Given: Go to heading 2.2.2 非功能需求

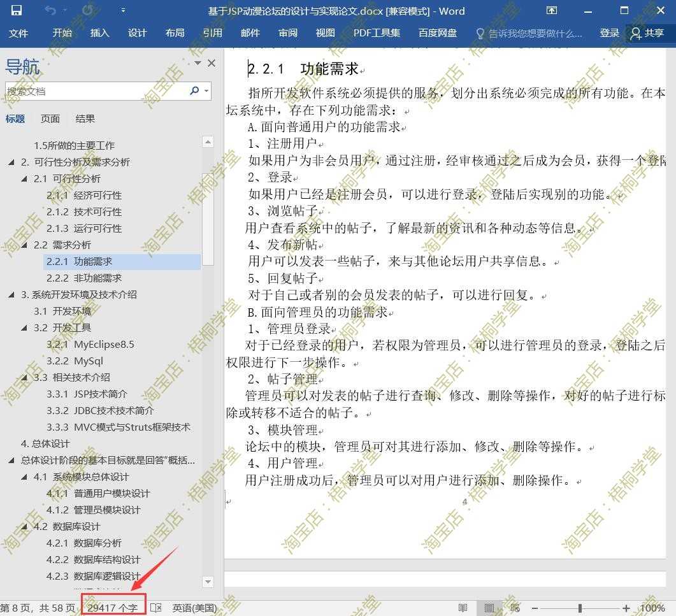Looking at the screenshot, I should [84, 278].
